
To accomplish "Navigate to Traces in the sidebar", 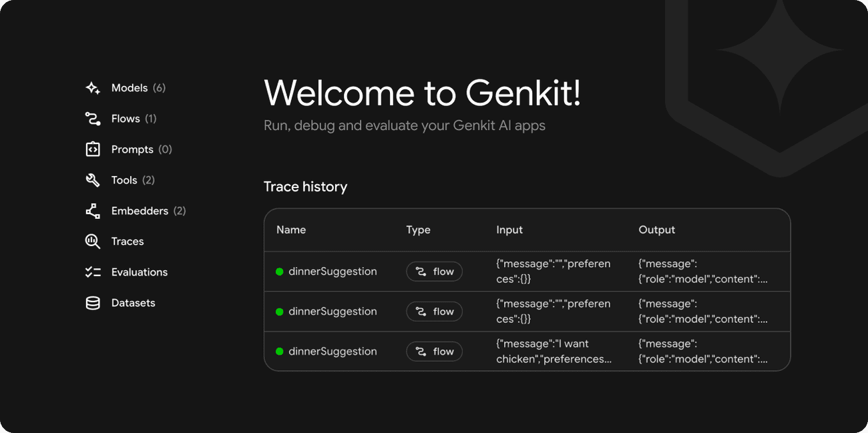I will pyautogui.click(x=128, y=241).
